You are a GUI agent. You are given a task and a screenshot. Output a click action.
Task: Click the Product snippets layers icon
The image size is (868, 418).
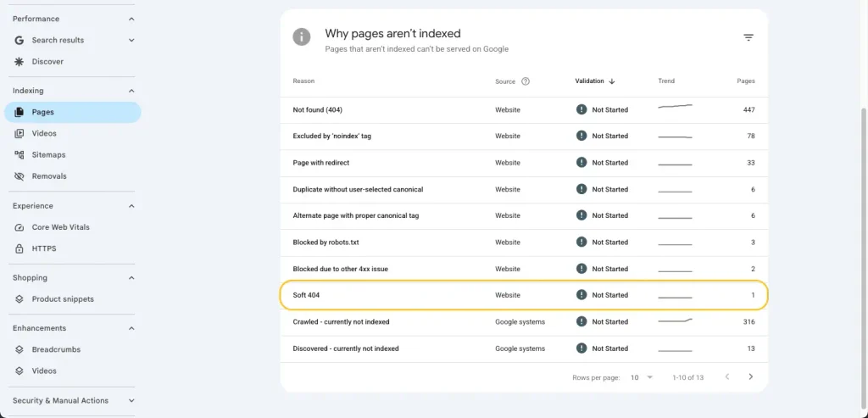coord(19,299)
